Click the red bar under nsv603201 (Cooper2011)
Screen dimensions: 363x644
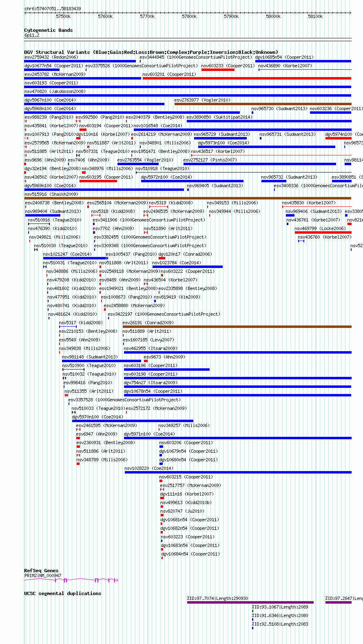(247, 78)
